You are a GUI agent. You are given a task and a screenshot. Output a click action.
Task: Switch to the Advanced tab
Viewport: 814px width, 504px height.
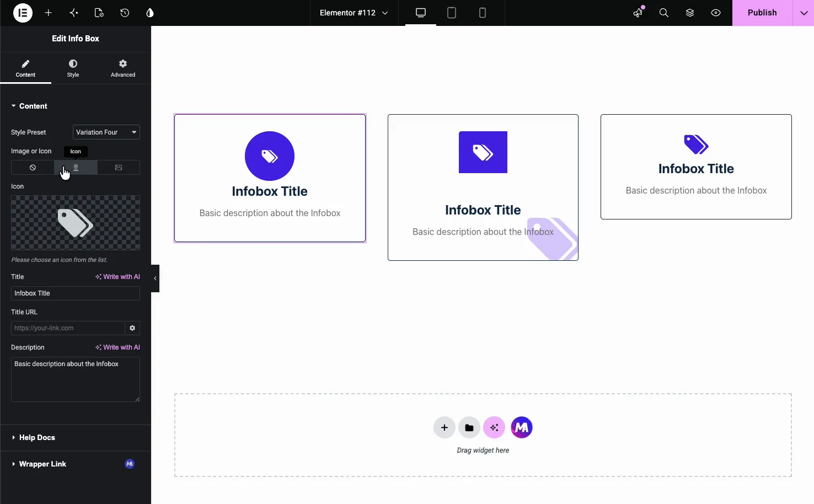(x=123, y=68)
